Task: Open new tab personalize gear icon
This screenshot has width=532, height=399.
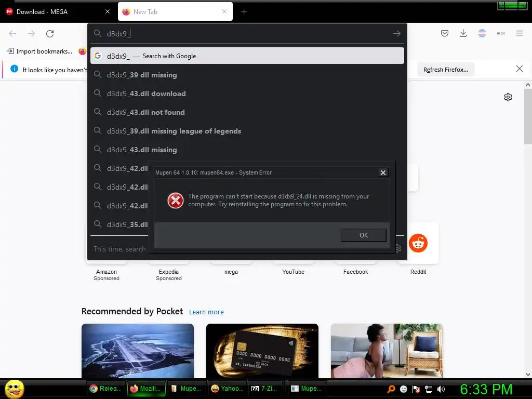Action: pos(508,97)
